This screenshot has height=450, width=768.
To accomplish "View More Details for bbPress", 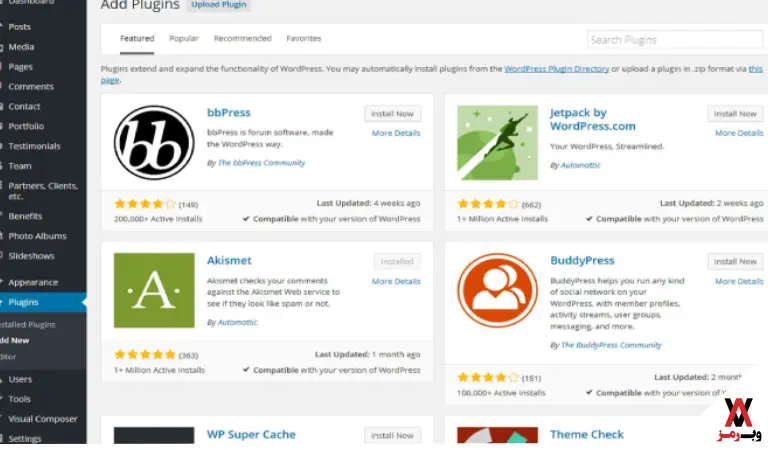I will pyautogui.click(x=396, y=133).
